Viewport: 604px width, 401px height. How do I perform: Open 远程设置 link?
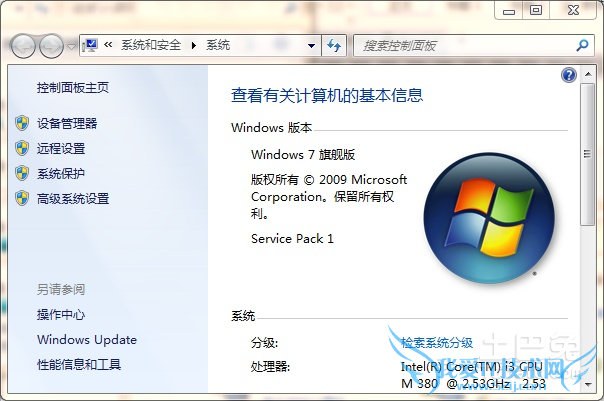click(61, 148)
